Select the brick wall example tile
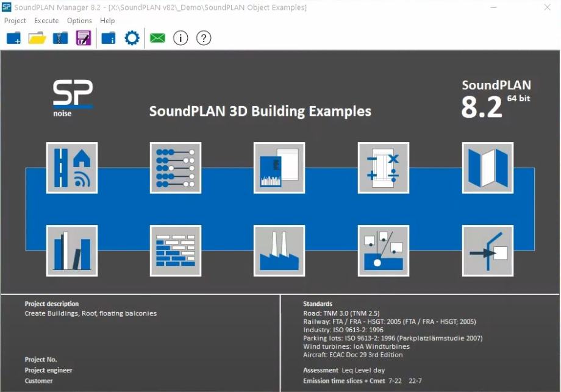This screenshot has height=392, width=561. (x=175, y=250)
